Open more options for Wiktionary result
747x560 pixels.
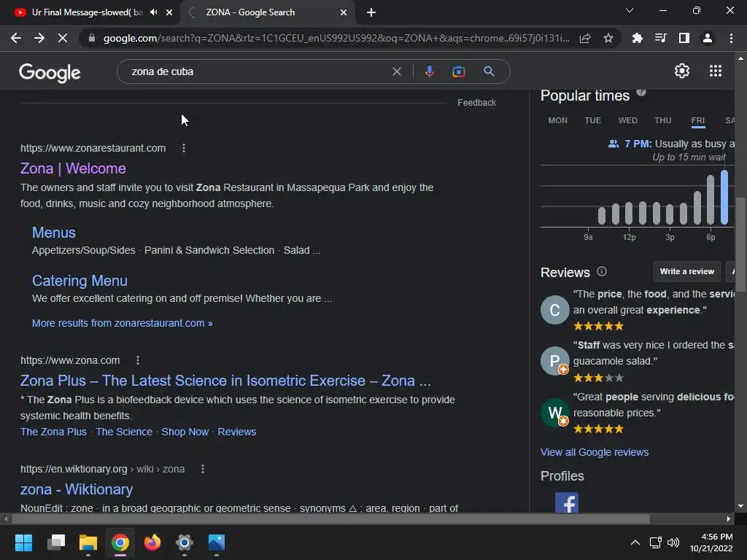tap(203, 469)
